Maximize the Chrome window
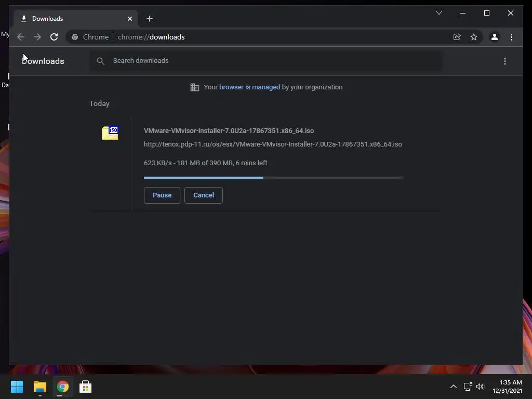 (x=486, y=13)
